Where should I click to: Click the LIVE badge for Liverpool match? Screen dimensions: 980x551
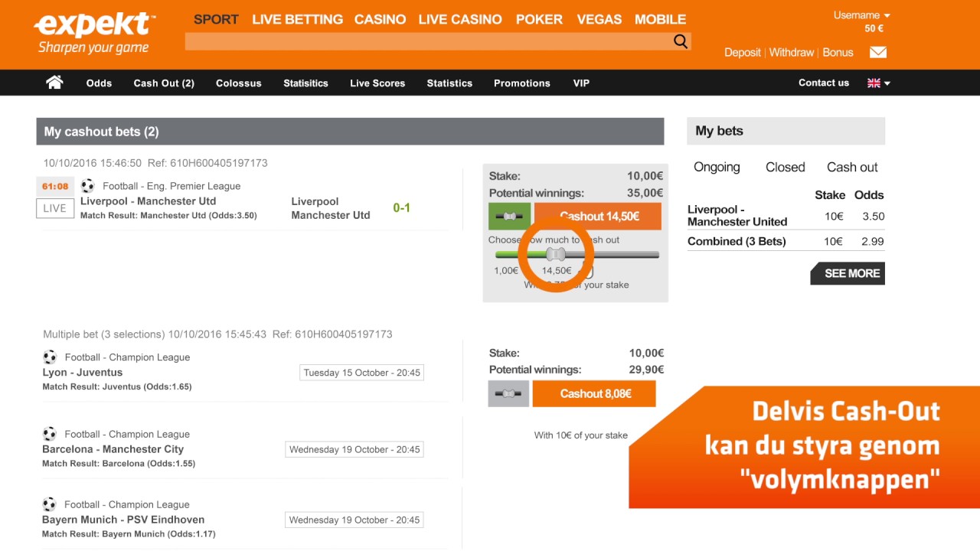tap(54, 208)
